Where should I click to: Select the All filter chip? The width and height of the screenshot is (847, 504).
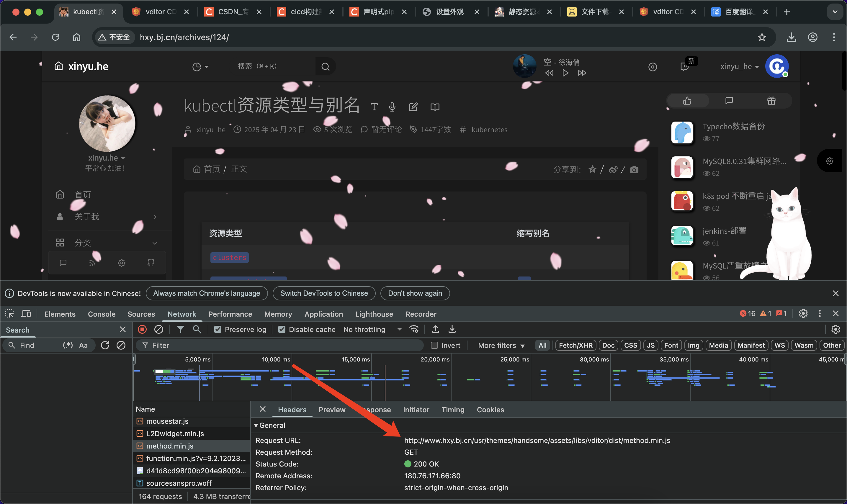point(542,345)
